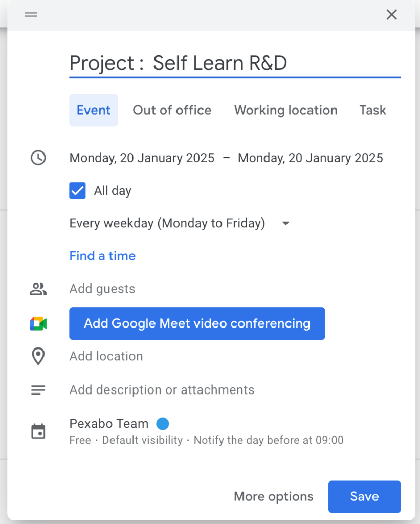Click the calendar icon beside Pexabo Team
Viewport: 420px width, 524px height.
(x=38, y=431)
